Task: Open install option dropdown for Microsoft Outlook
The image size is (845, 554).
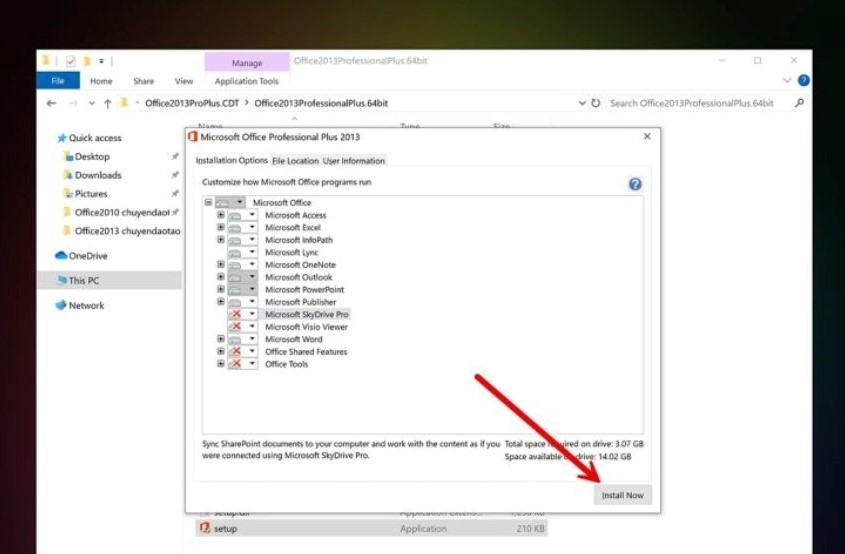Action: tap(242, 276)
